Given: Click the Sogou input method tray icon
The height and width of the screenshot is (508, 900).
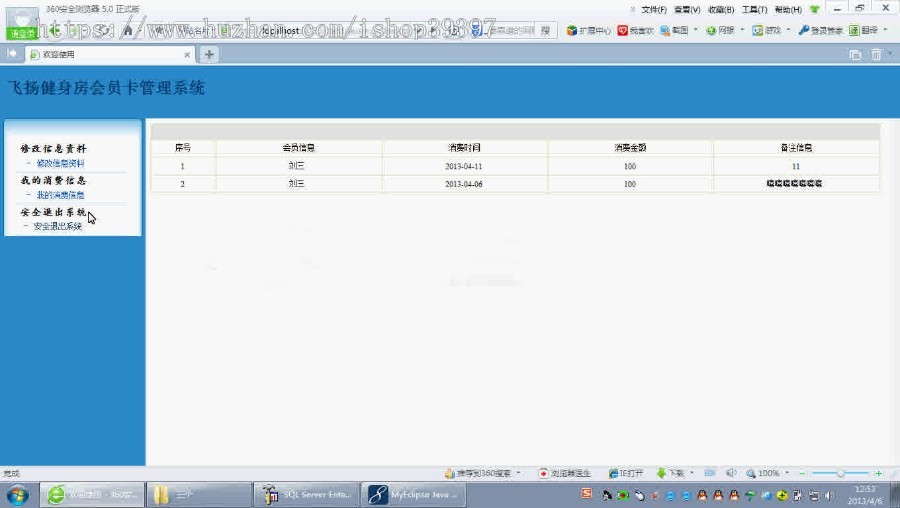Looking at the screenshot, I should (x=586, y=494).
